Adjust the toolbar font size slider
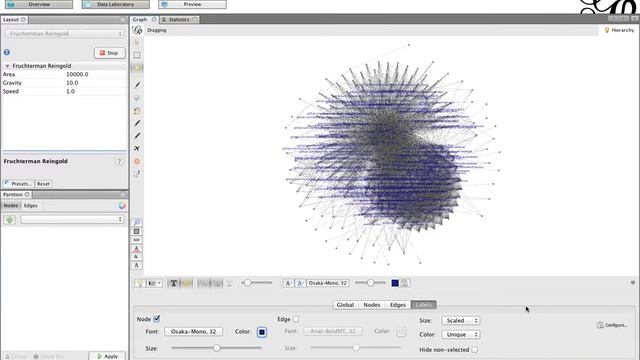The image size is (640, 360). [371, 282]
